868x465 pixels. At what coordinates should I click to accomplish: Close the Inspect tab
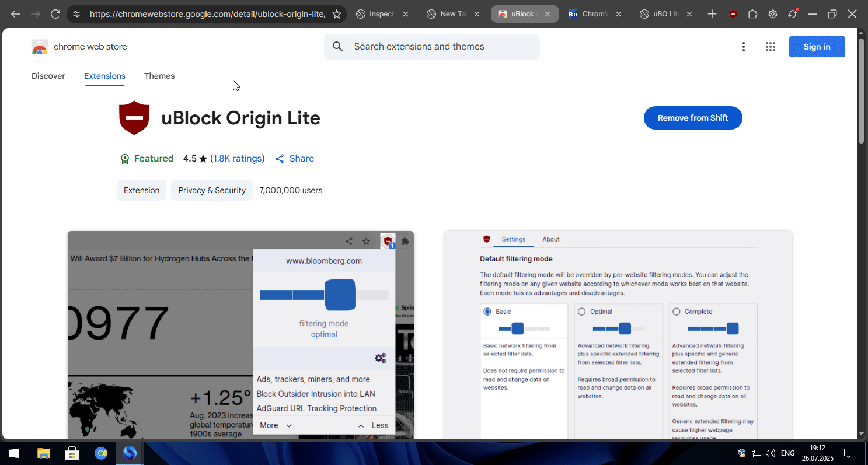point(406,14)
